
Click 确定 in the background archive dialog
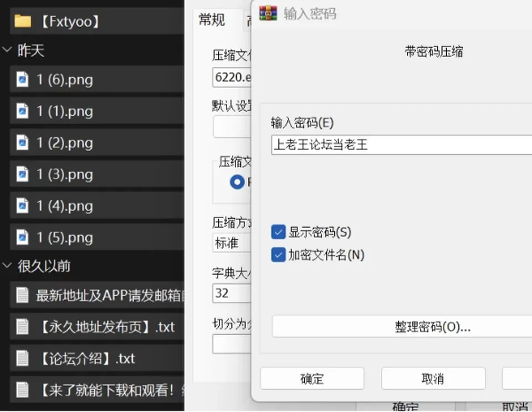406,406
